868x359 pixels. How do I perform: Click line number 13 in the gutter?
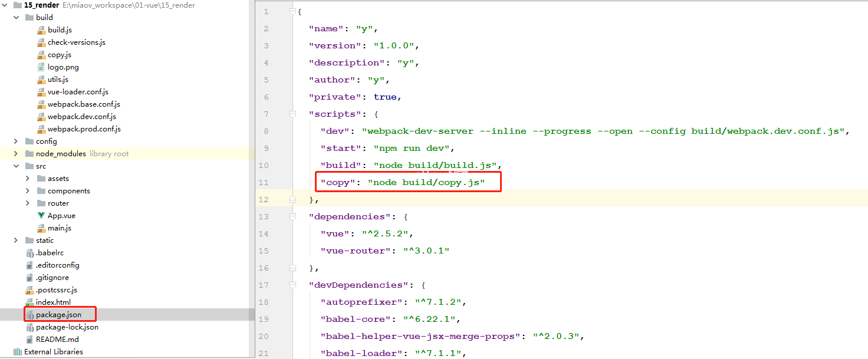[262, 216]
